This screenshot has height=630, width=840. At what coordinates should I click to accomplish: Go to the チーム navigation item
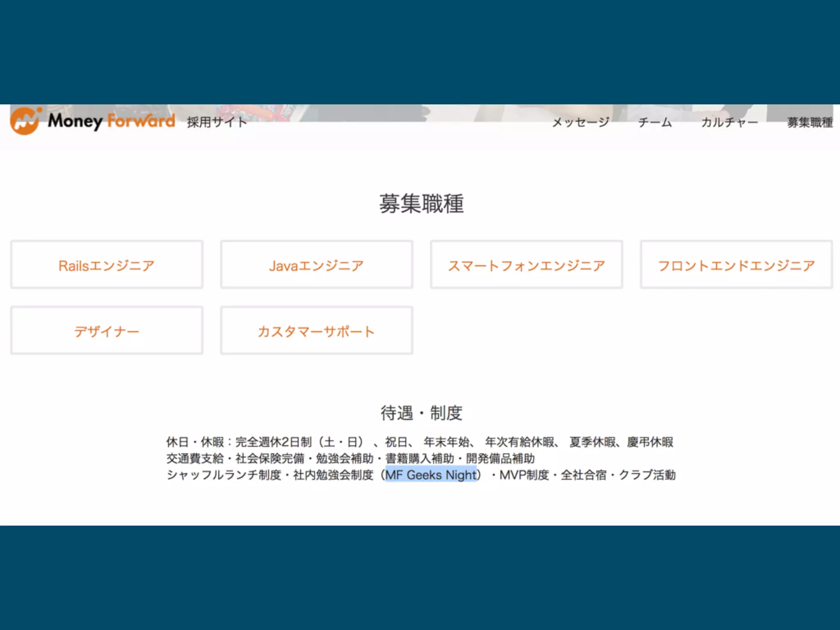tap(655, 122)
